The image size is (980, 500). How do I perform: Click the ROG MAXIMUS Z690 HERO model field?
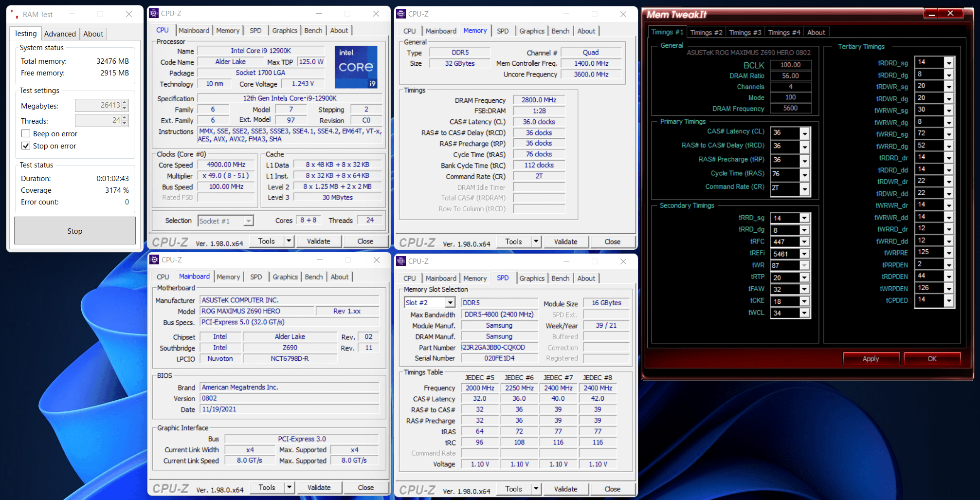coord(256,311)
